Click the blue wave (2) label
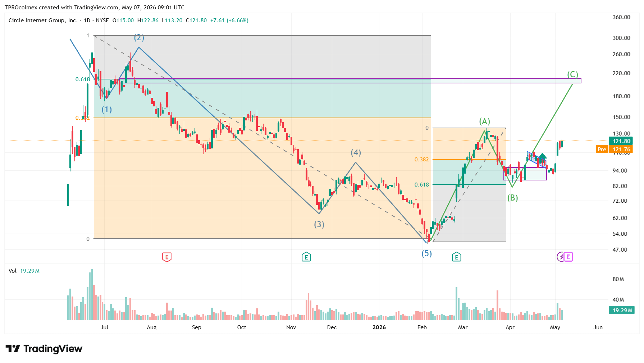The image size is (644, 363). point(139,37)
